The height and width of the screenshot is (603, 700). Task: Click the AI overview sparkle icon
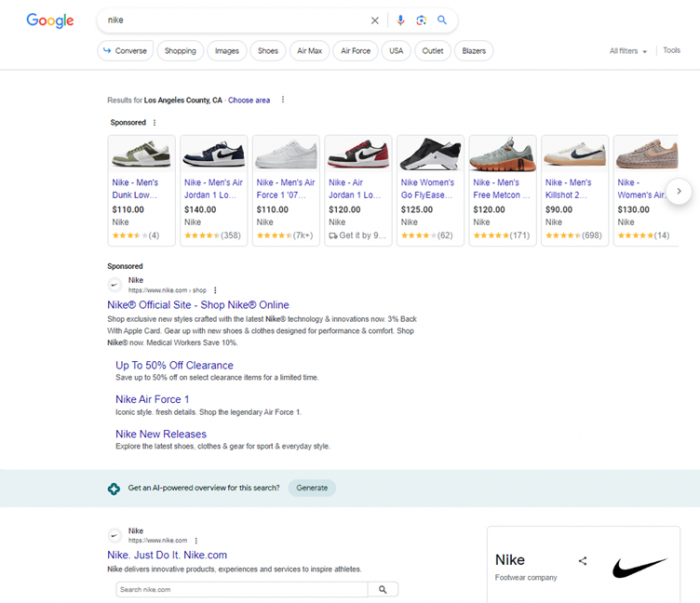pos(114,489)
